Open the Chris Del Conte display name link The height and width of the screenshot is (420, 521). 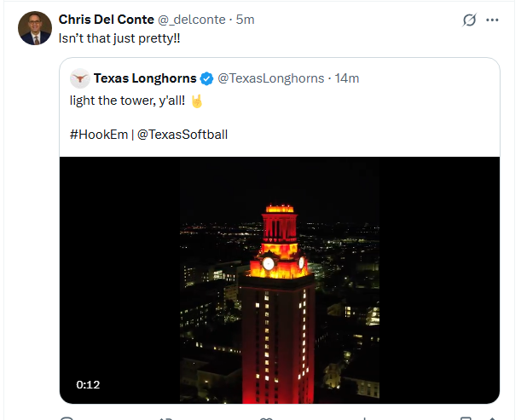107,20
